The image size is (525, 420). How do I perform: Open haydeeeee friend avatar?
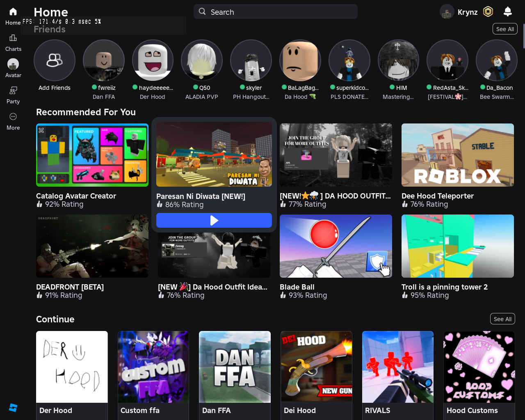tap(153, 60)
